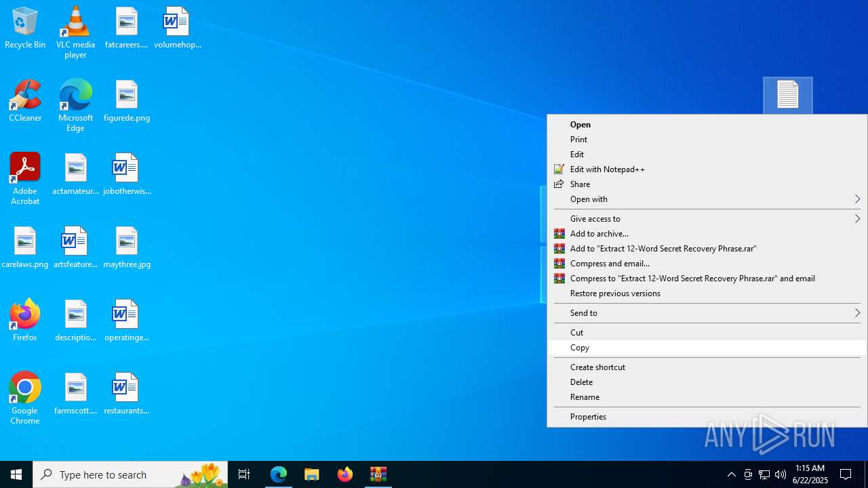Select the Google Chrome desktop shortcut
The width and height of the screenshot is (868, 488).
[25, 399]
